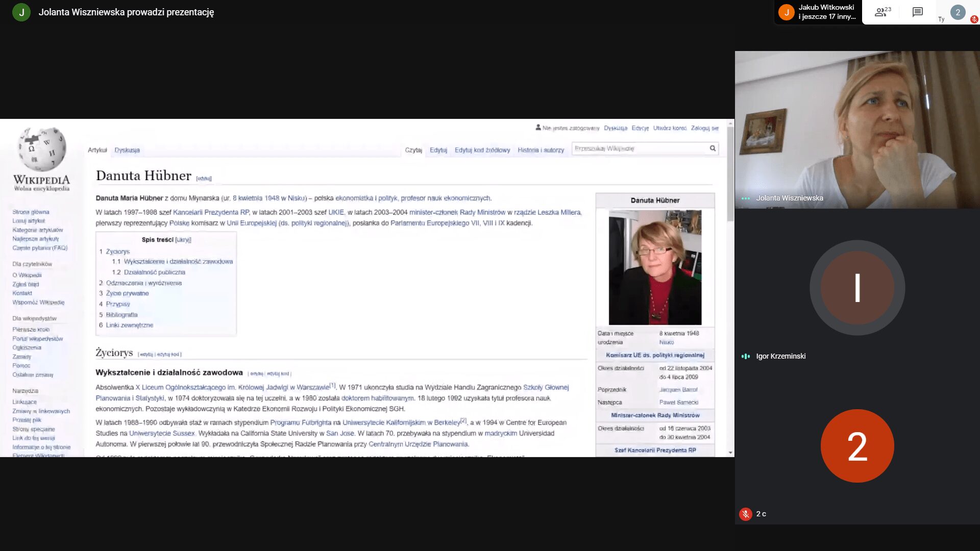
Task: Click the Wikipedia search magnifier icon
Action: (713, 148)
